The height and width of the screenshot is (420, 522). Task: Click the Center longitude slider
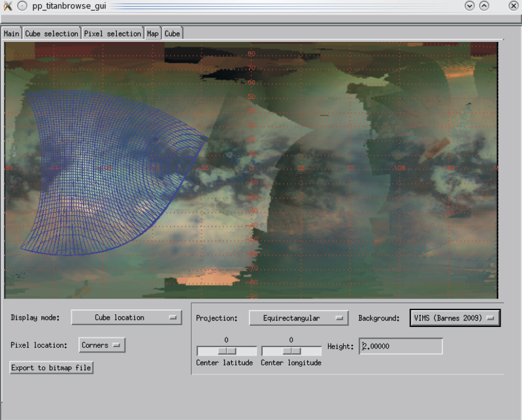tap(291, 351)
